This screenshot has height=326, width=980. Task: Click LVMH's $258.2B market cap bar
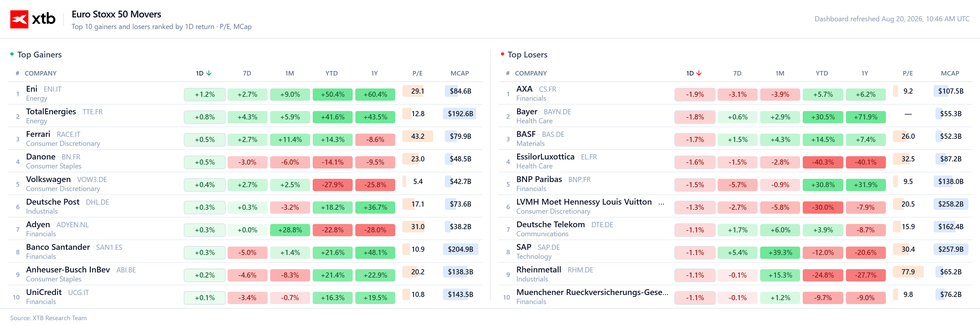950,204
